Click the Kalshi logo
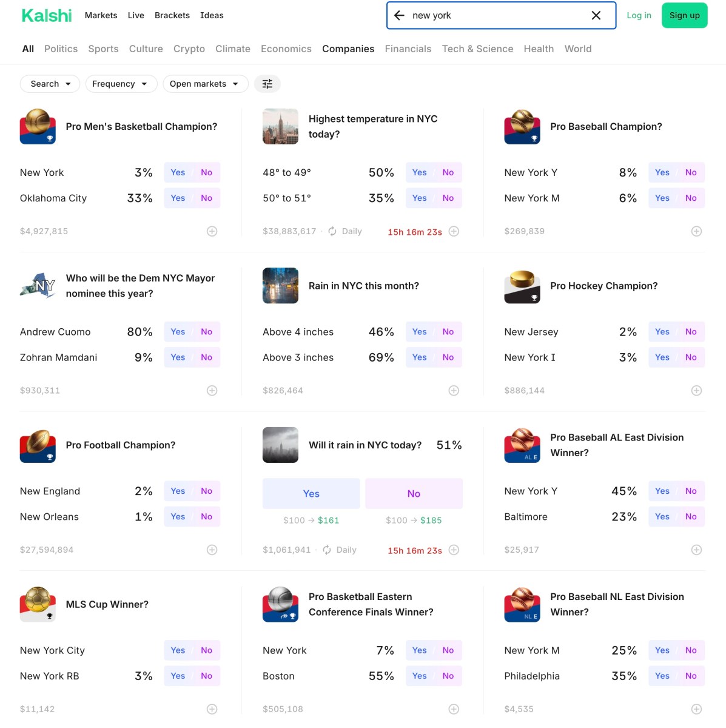The width and height of the screenshot is (726, 728). click(x=47, y=15)
